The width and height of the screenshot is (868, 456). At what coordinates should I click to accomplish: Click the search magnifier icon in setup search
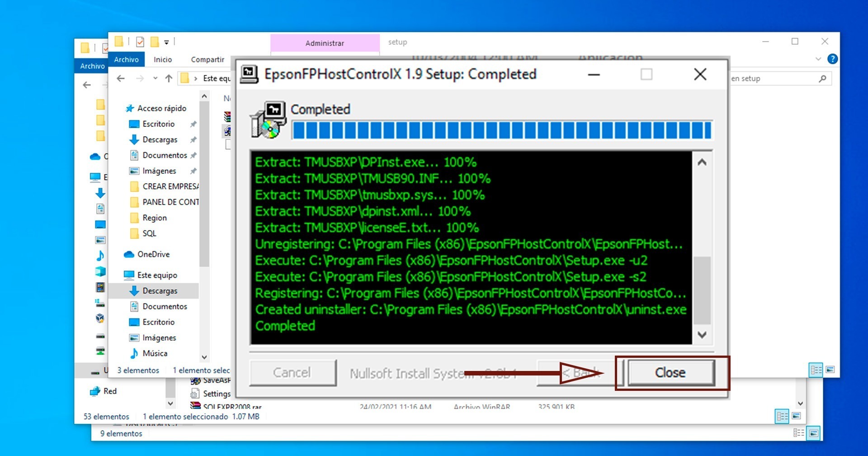tap(822, 79)
